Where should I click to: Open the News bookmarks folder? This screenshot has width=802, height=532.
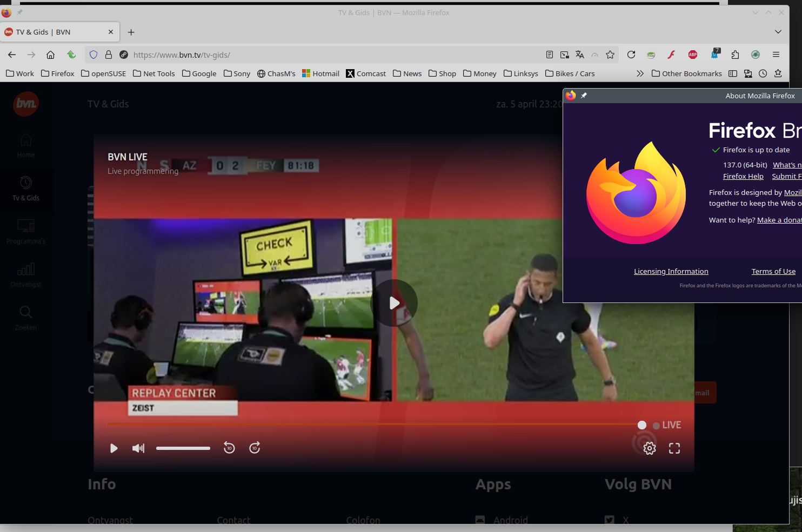point(407,73)
